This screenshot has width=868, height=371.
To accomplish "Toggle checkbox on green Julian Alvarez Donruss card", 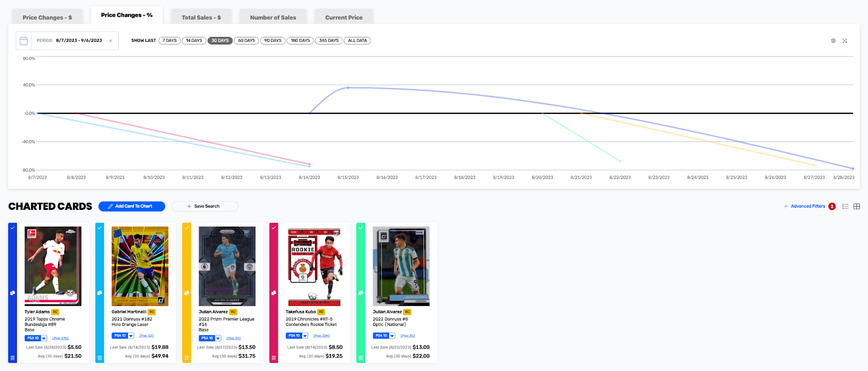I will 361,228.
